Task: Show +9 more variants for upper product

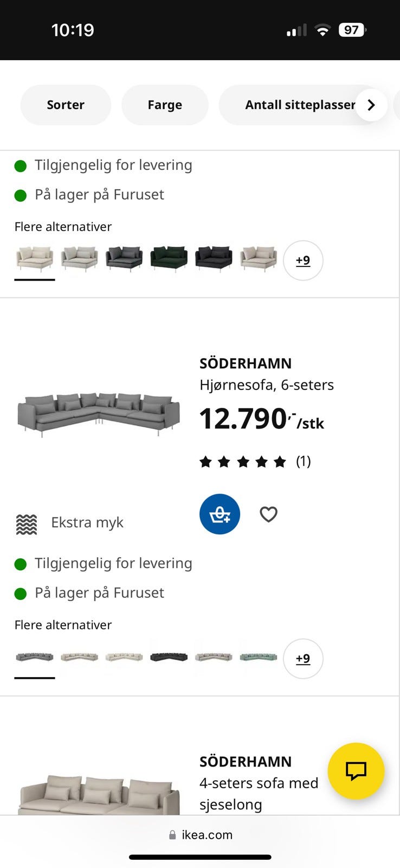Action: pos(303,260)
